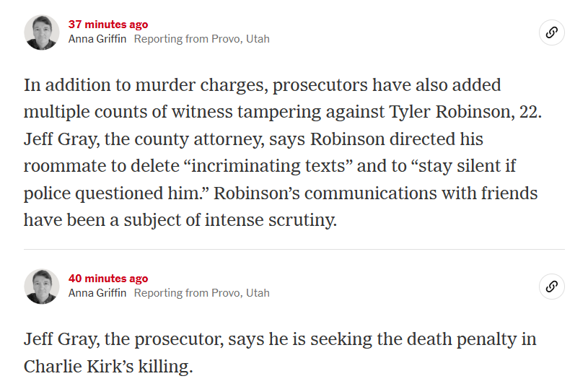Click the "37 minutes ago" timestamp
This screenshot has height=384, width=588.
pyautogui.click(x=108, y=25)
